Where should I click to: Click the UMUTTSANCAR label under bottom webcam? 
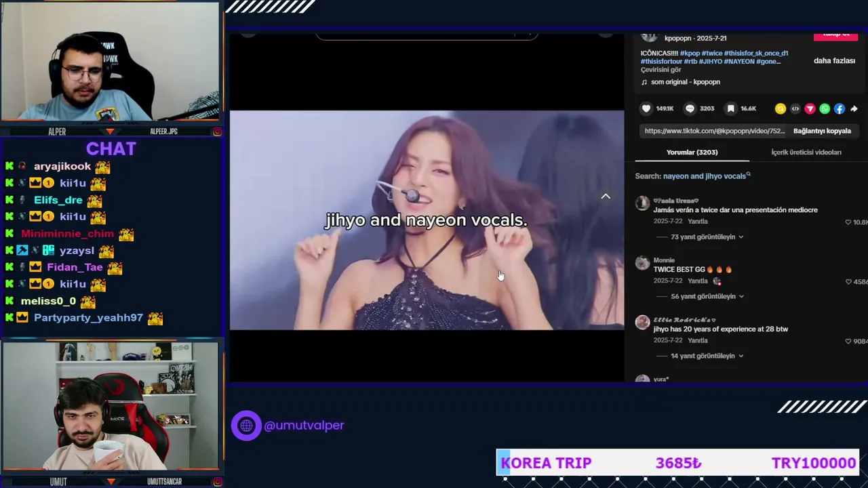coord(164,482)
